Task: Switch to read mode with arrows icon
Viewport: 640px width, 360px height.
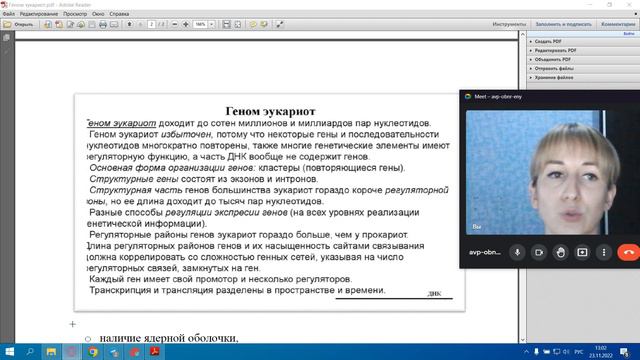Action: [x=280, y=24]
